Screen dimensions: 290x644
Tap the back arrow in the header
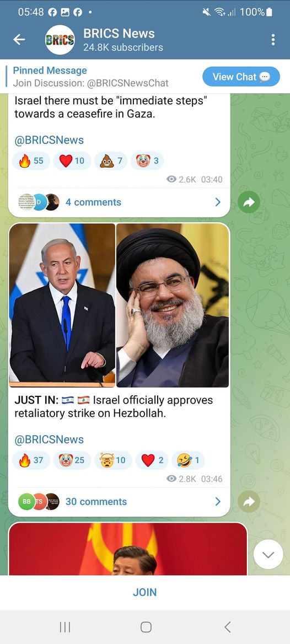pyautogui.click(x=19, y=40)
